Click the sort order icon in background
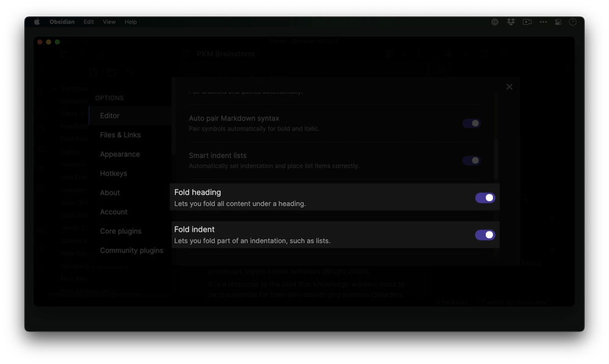 click(130, 72)
